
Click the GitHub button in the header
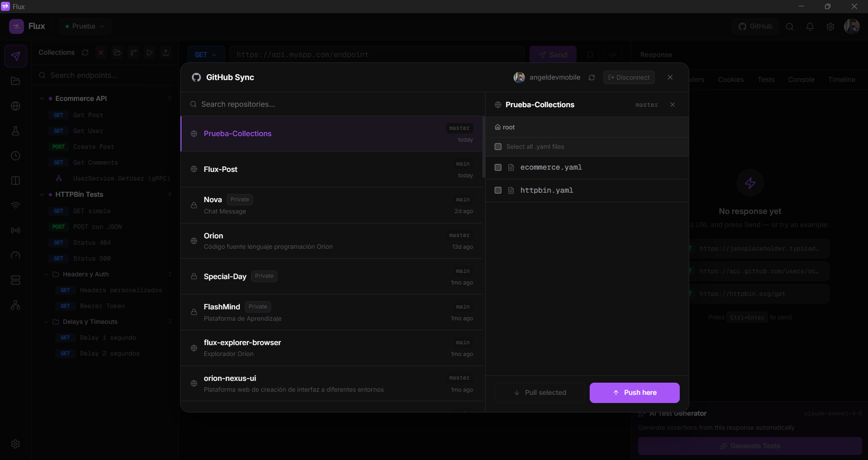coord(755,26)
